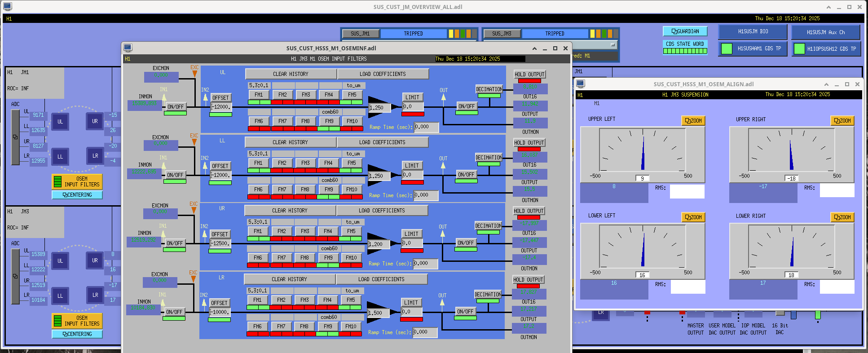Open the H1SUSJM Aux Ch screen
Screen dimensions: 868x353
pos(825,32)
